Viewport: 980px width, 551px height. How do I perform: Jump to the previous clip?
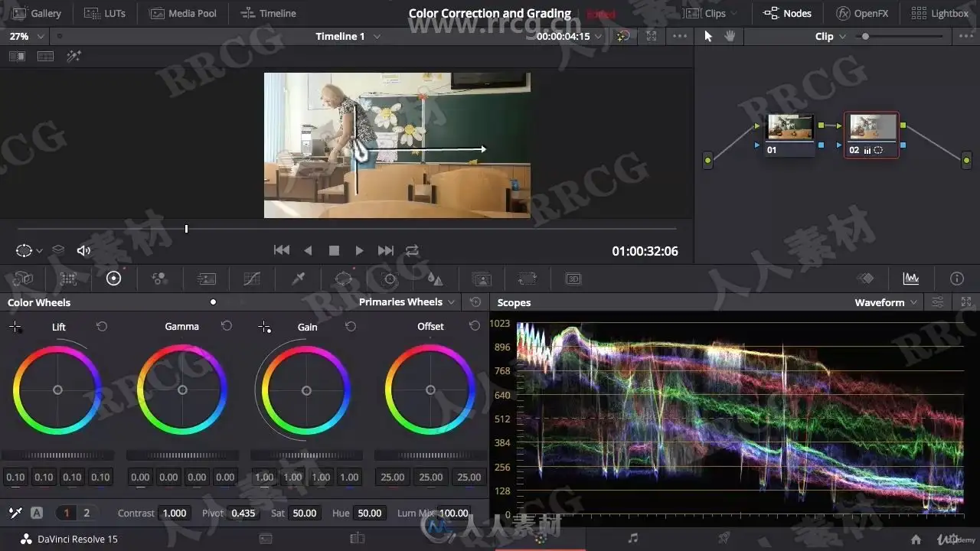(282, 250)
